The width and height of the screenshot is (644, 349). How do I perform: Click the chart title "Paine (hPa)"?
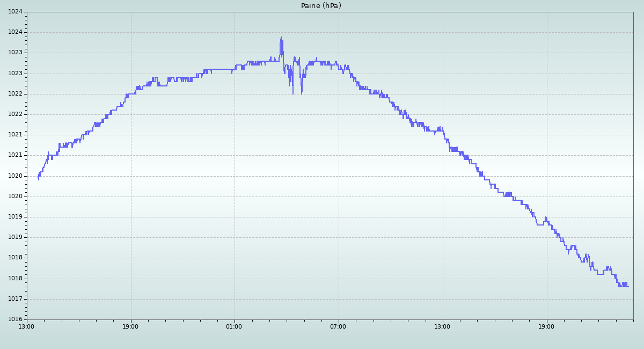[x=321, y=6]
